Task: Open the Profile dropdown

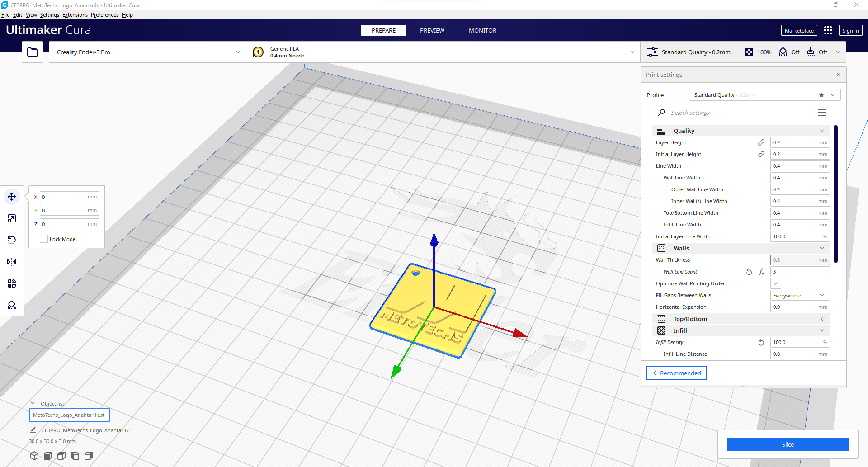Action: (x=764, y=95)
